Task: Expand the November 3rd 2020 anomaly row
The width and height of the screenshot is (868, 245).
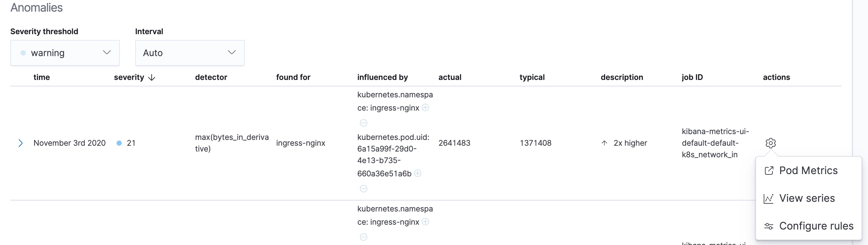Action: point(21,143)
